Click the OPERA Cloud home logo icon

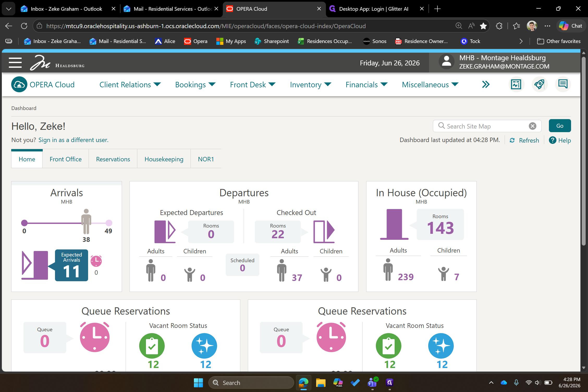(x=19, y=84)
